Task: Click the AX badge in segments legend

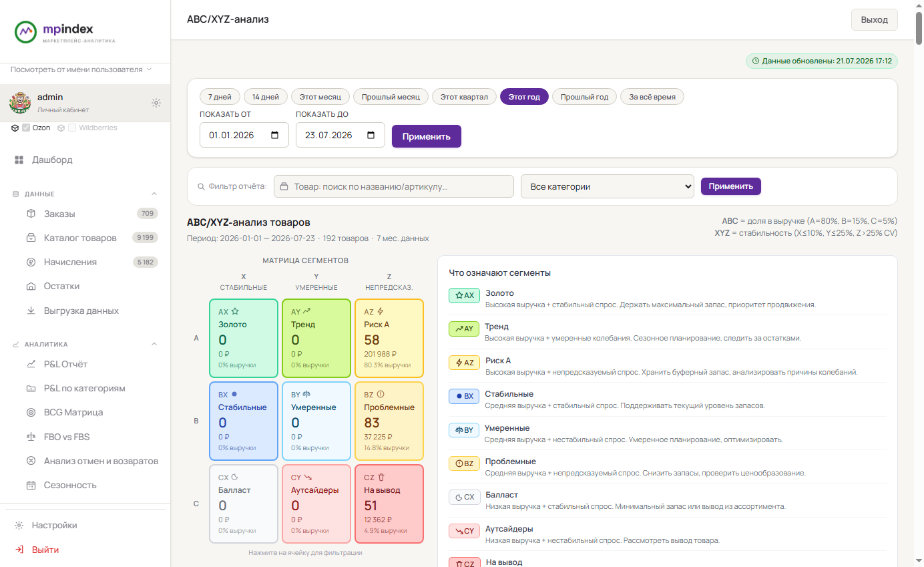Action: 464,295
